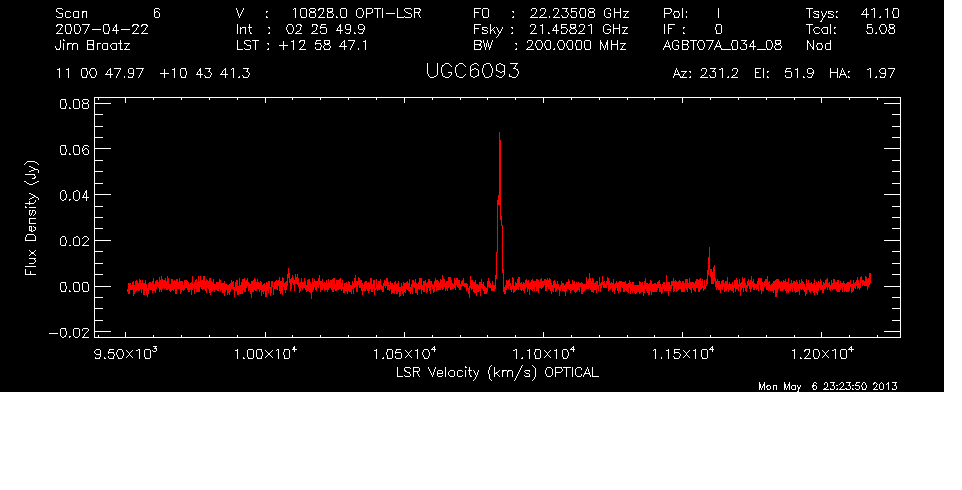
Task: Click the 0.06 y-axis tick label
Action: [74, 150]
